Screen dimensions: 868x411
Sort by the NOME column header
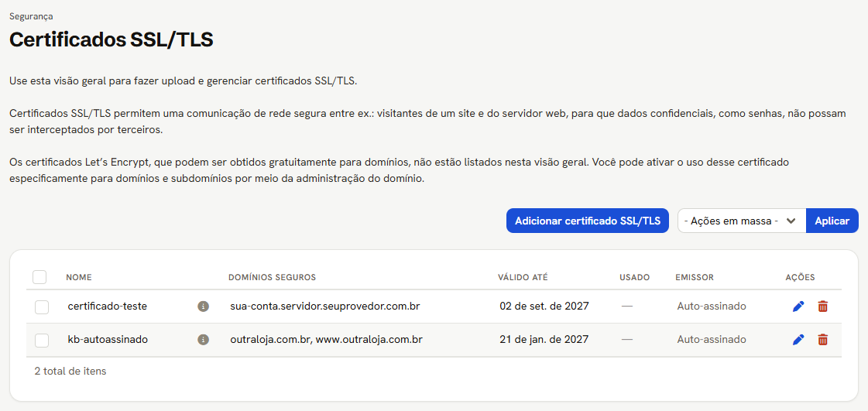(79, 277)
